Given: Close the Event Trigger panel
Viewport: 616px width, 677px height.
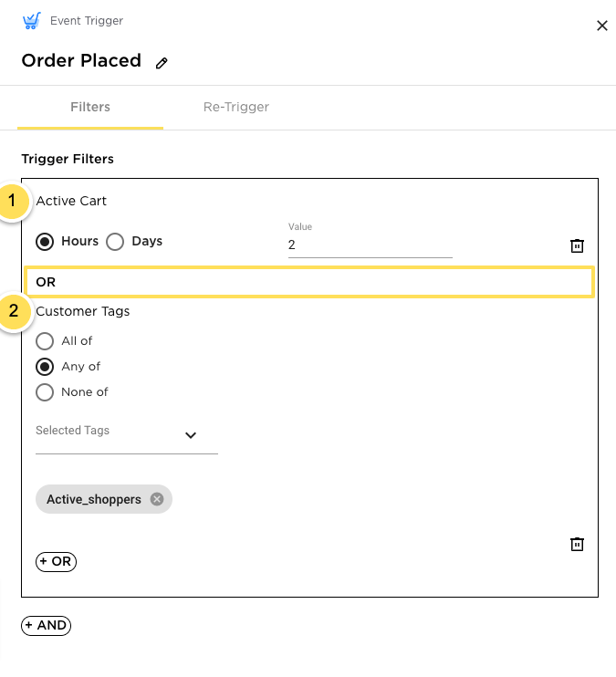Looking at the screenshot, I should 602,26.
